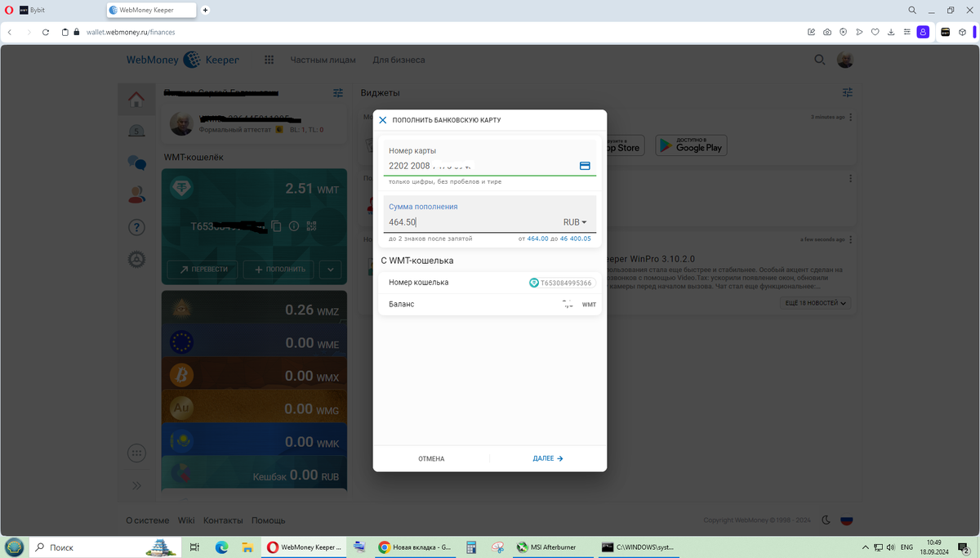
Task: Open the invoices sidebar icon with badge 5
Action: [x=136, y=132]
